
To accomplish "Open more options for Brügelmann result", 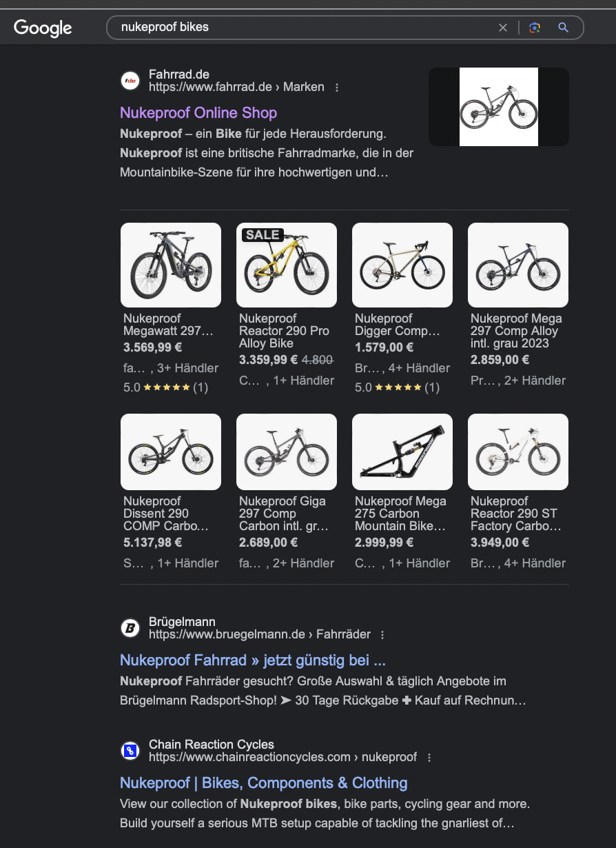I will click(x=383, y=635).
